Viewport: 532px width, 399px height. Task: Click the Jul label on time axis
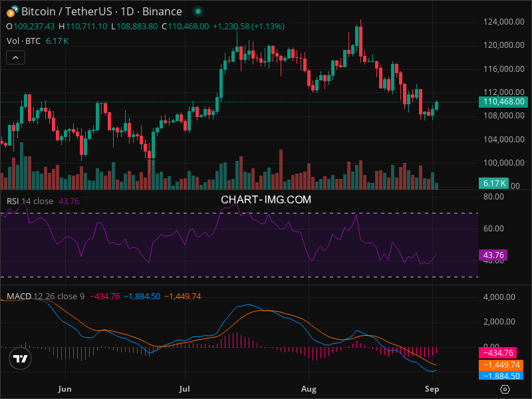click(185, 388)
